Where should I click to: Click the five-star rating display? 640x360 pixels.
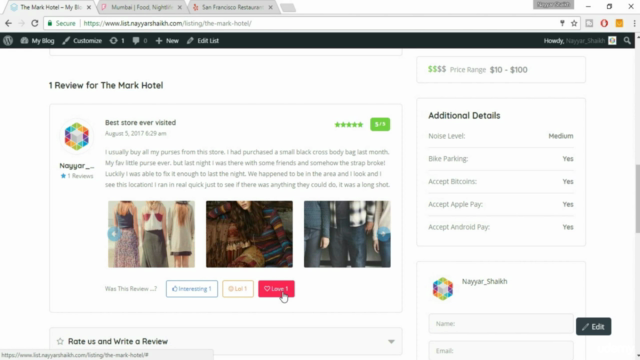pos(349,124)
